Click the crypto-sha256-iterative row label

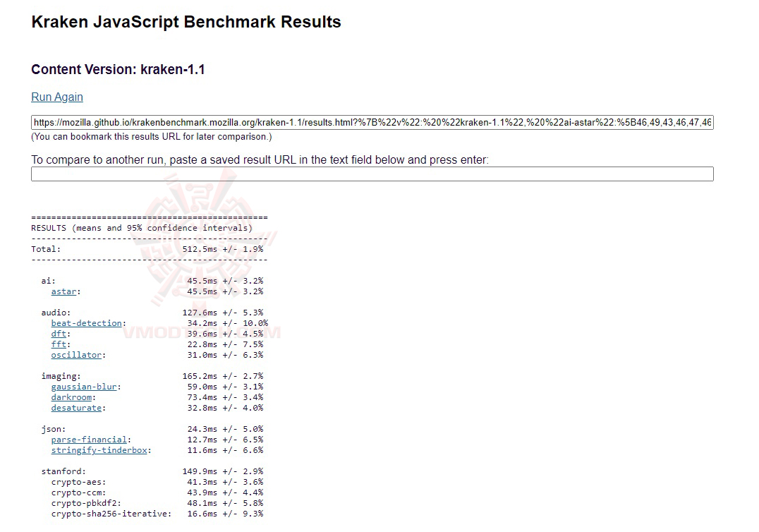pos(111,514)
